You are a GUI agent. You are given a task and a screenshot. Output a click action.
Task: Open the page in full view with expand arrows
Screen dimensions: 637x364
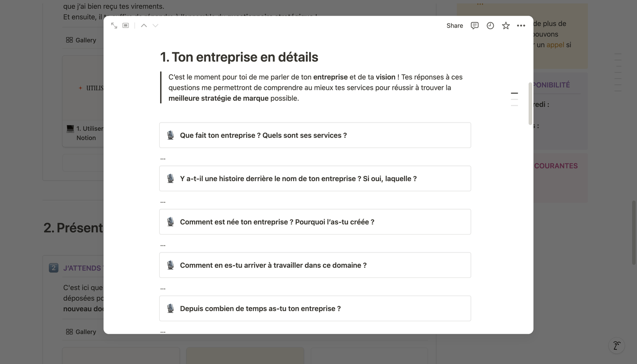[x=114, y=25]
